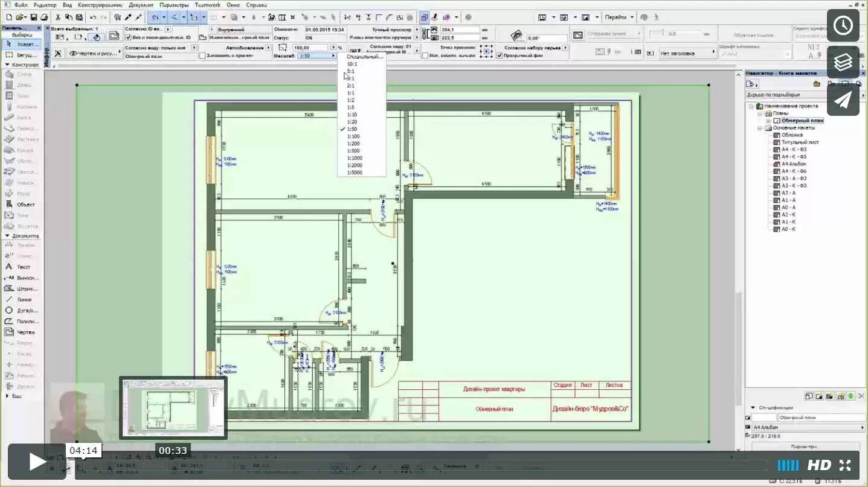Adjust the player volume bars
This screenshot has width=868, height=487.
788,465
